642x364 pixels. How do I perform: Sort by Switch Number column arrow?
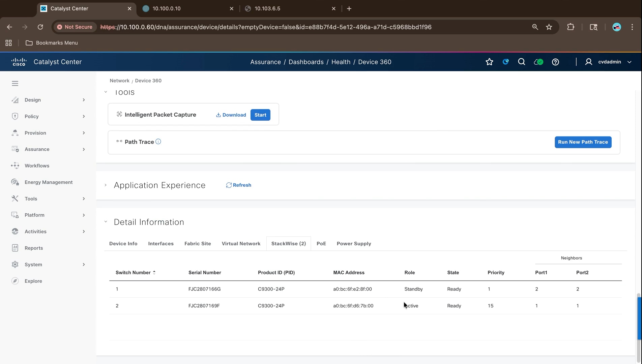click(154, 272)
